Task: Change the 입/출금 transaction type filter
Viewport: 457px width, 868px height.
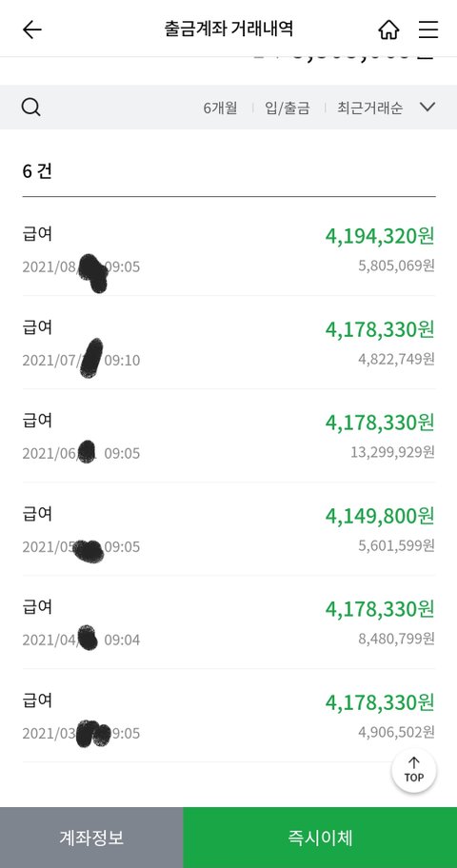Action: pos(287,108)
